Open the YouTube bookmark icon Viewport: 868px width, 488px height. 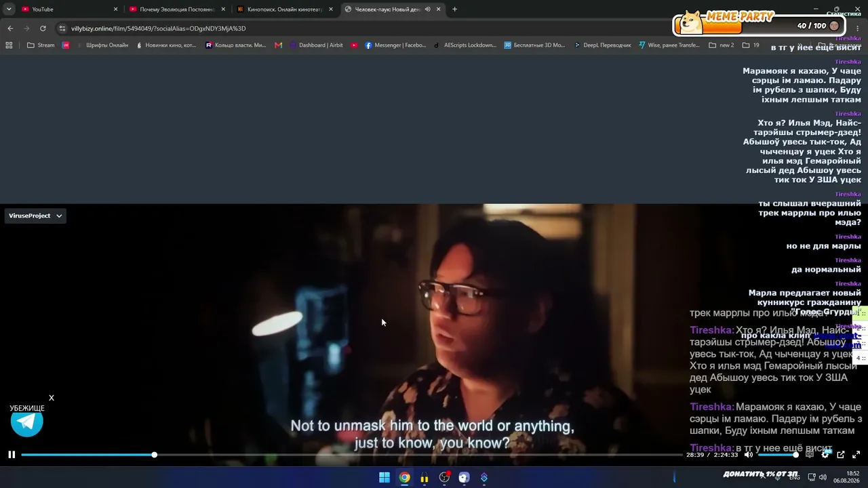tap(355, 45)
